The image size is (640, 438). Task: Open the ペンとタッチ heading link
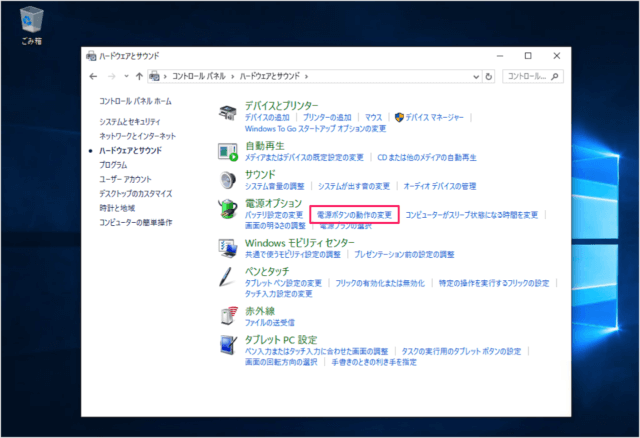[267, 271]
